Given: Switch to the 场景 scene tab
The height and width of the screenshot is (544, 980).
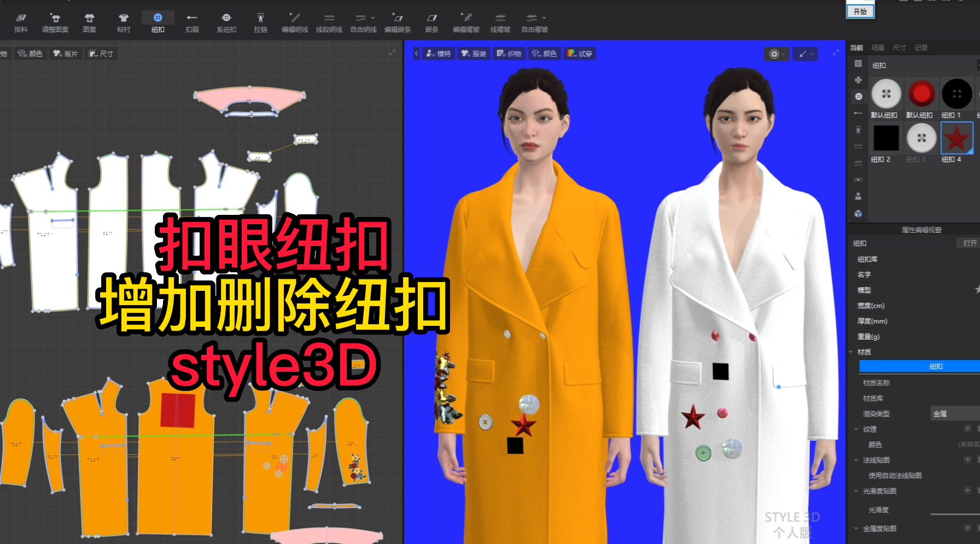Looking at the screenshot, I should tap(878, 48).
